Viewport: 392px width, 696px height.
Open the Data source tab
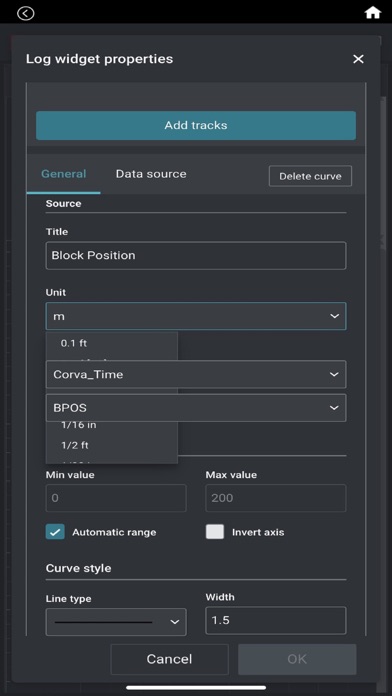click(x=151, y=174)
